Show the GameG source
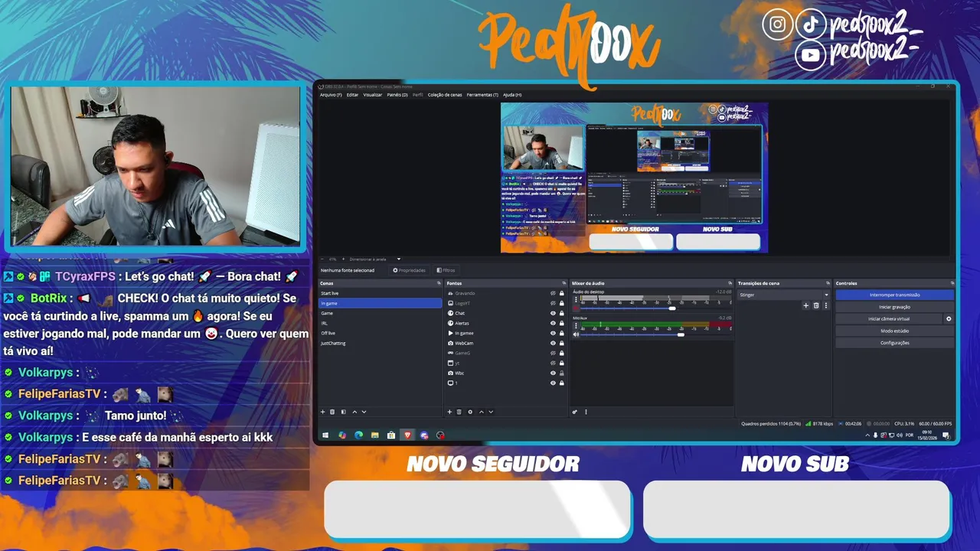Image resolution: width=980 pixels, height=551 pixels. tap(553, 353)
